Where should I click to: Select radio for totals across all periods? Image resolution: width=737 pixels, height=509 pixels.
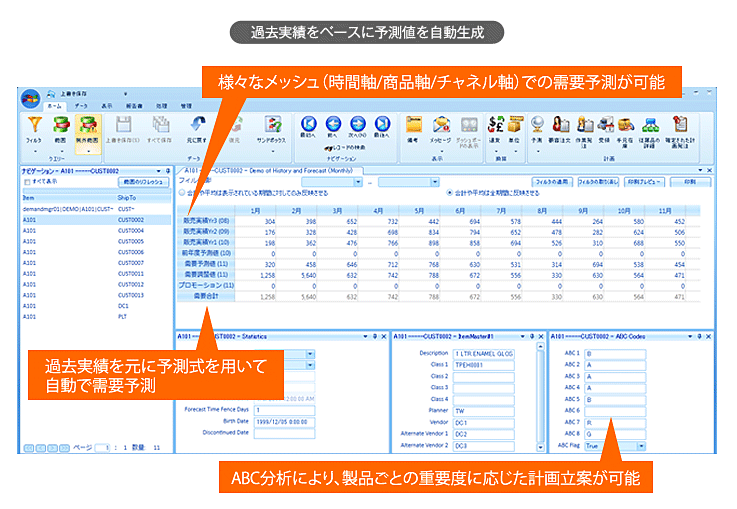coord(446,193)
